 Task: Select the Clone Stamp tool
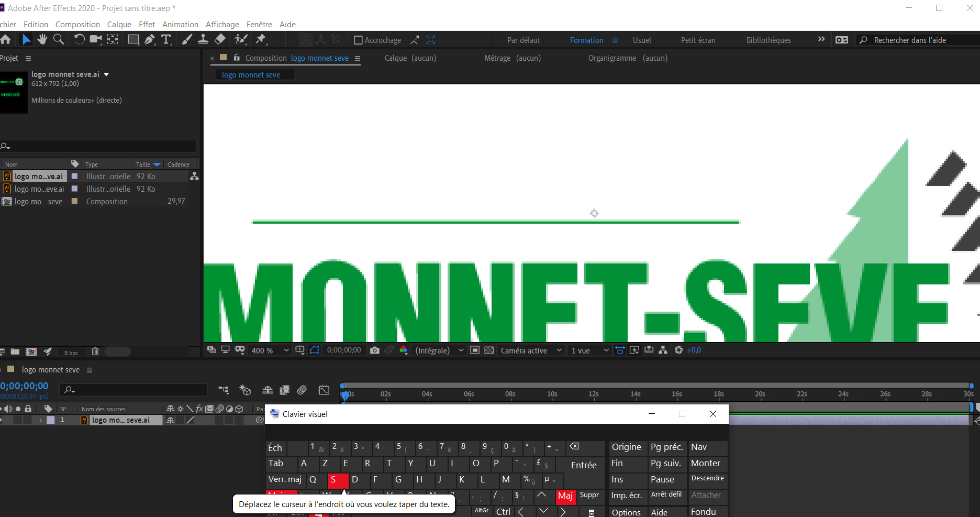click(203, 39)
